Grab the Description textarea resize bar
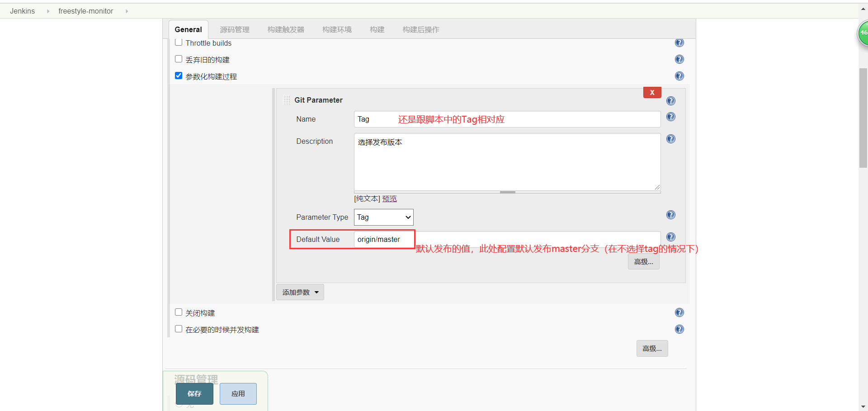Viewport: 868px width, 411px height. [x=507, y=192]
